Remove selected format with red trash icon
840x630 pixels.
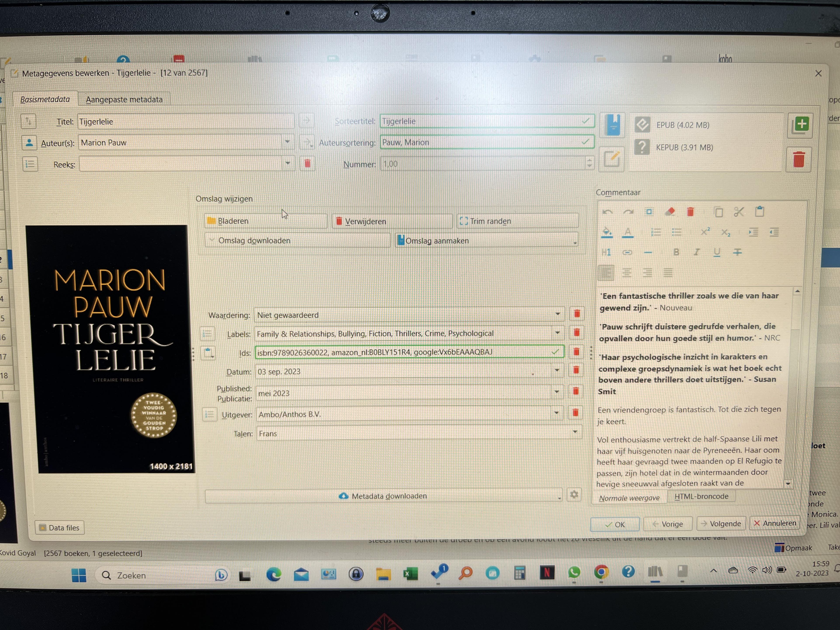click(799, 160)
